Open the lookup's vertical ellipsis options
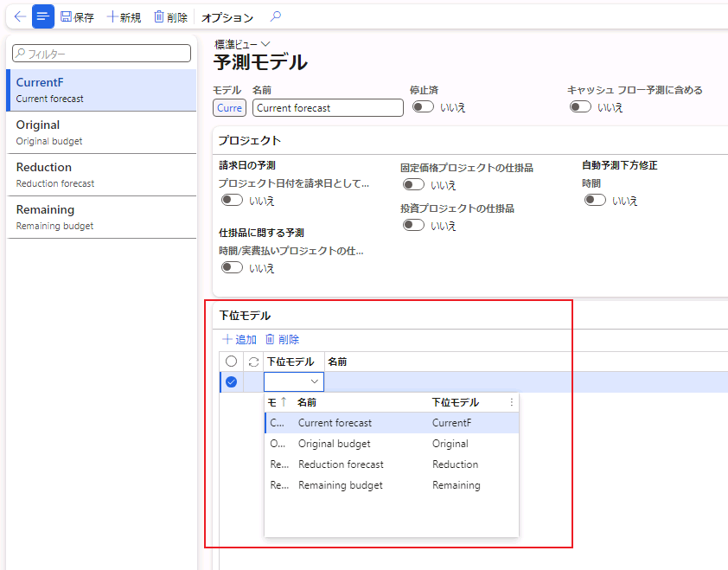The width and height of the screenshot is (728, 570). coord(511,402)
